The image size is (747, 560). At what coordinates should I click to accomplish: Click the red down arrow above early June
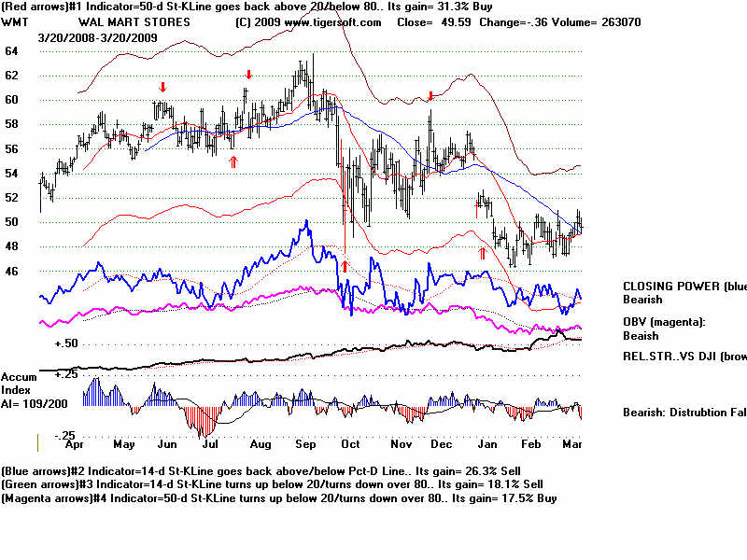tap(162, 88)
